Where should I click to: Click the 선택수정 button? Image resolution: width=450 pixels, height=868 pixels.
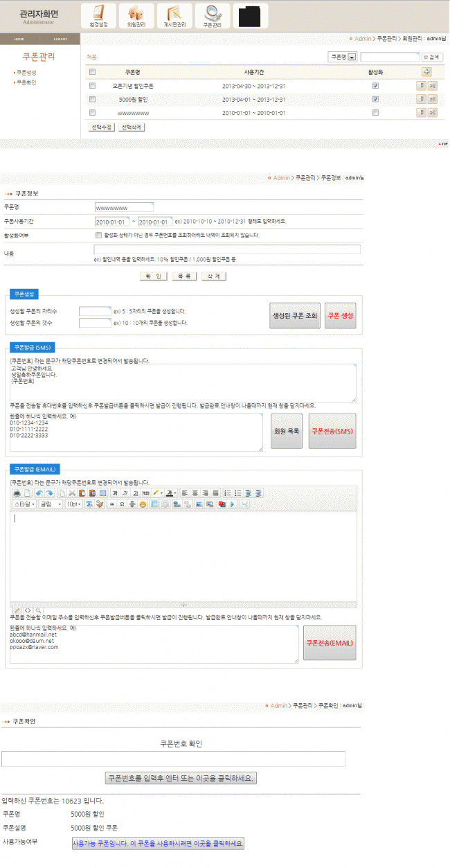pos(102,127)
